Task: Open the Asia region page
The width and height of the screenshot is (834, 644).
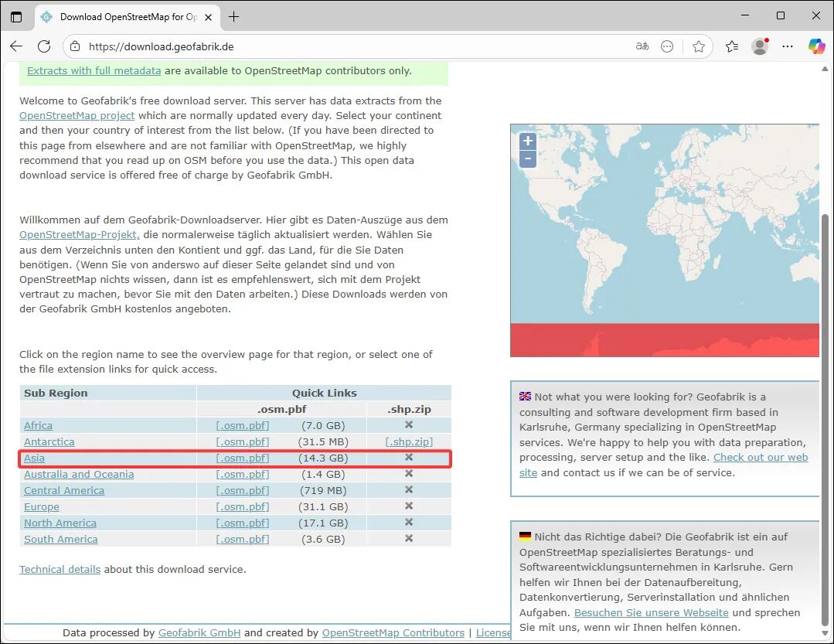Action: point(34,458)
